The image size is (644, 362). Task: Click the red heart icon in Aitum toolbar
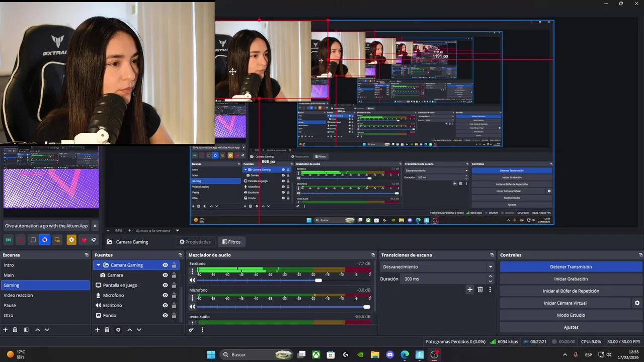click(84, 240)
